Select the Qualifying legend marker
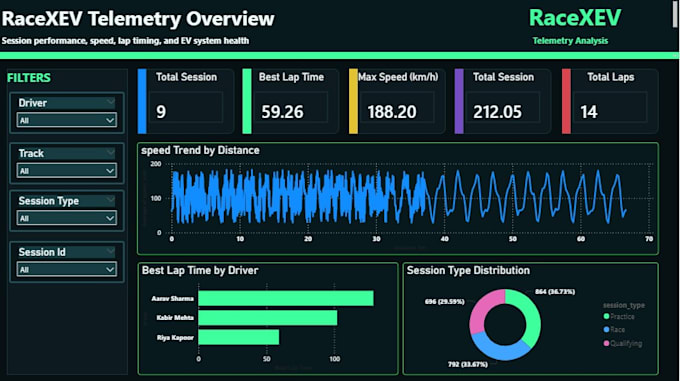The image size is (680, 381). 606,343
